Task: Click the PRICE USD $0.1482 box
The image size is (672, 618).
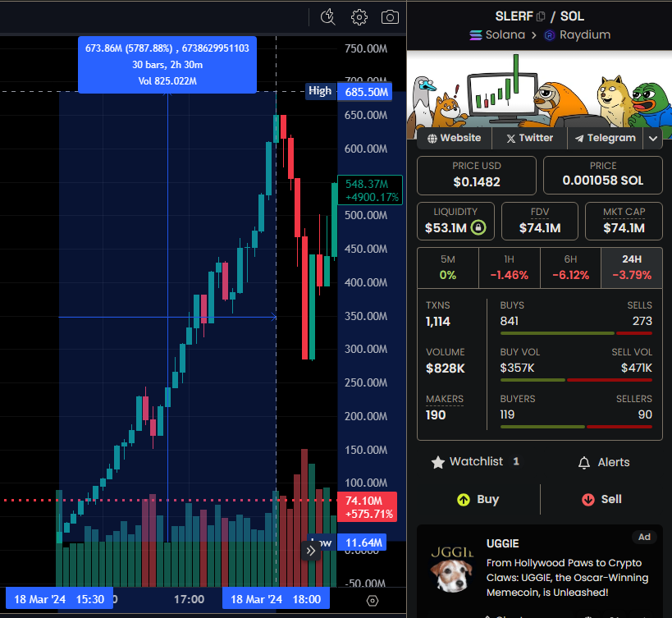Action: point(477,176)
